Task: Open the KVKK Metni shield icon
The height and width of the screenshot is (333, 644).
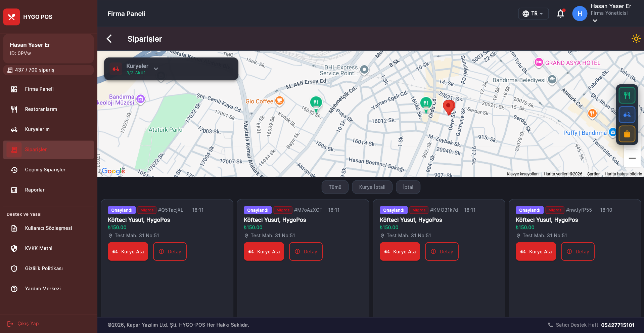Action: tap(14, 248)
